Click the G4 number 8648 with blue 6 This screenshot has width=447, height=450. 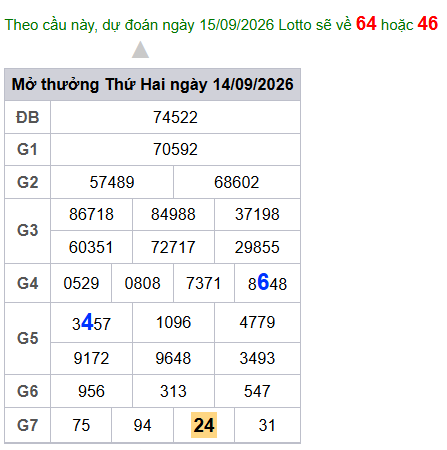267,283
